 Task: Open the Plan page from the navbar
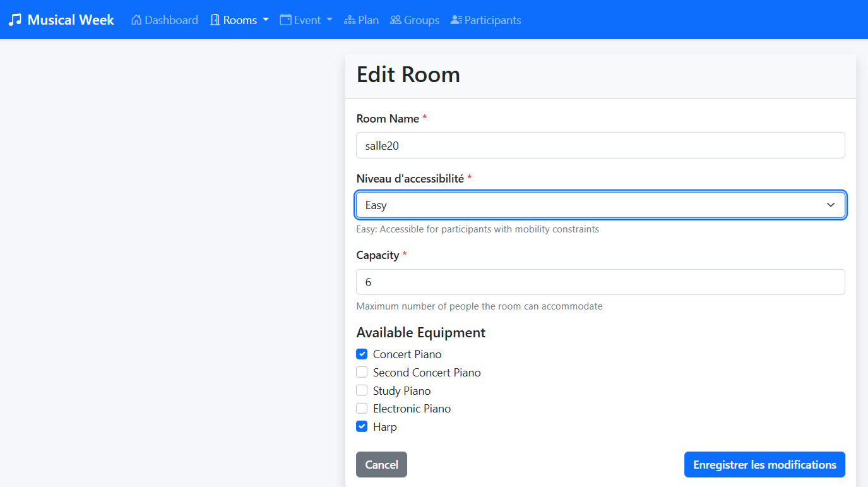click(362, 20)
